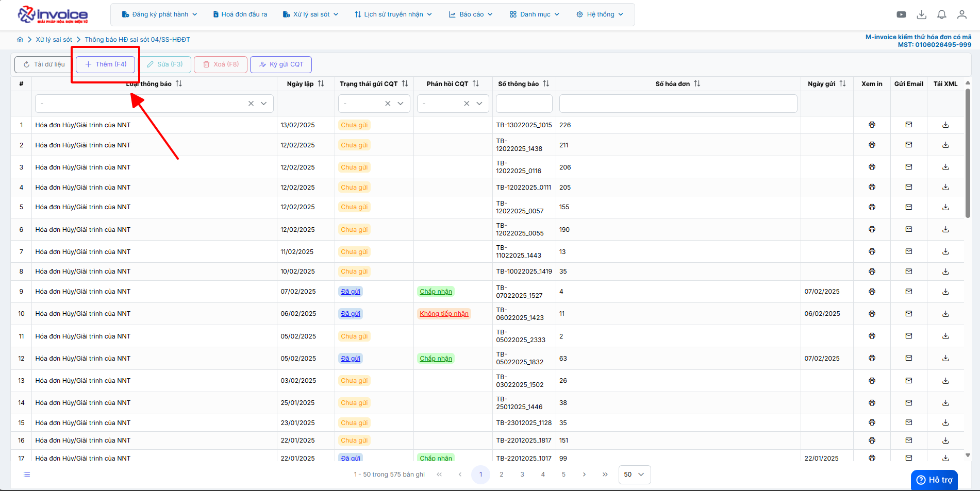Open the Trạng thái gửi CQT filter dropdown
Screen dimensions: 980x491
(x=401, y=104)
